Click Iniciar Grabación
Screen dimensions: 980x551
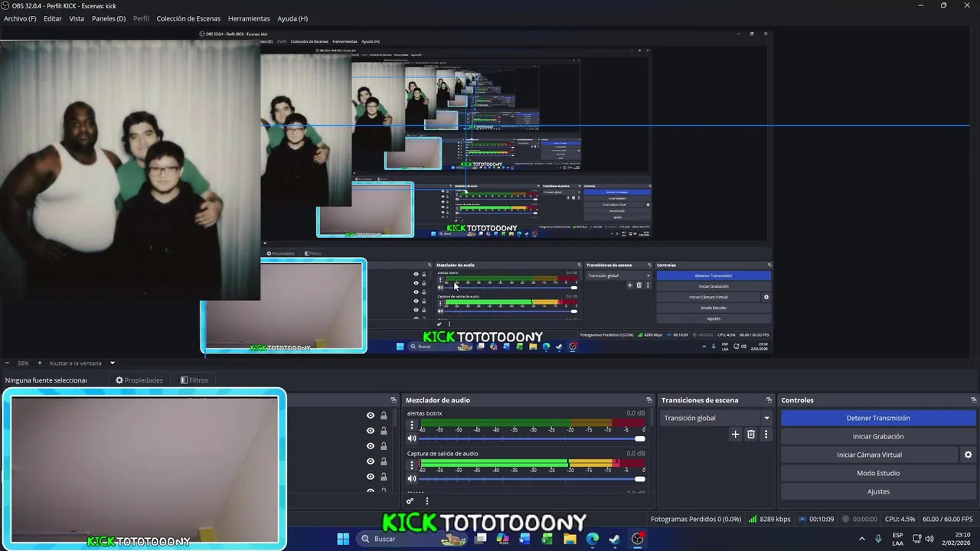[878, 436]
